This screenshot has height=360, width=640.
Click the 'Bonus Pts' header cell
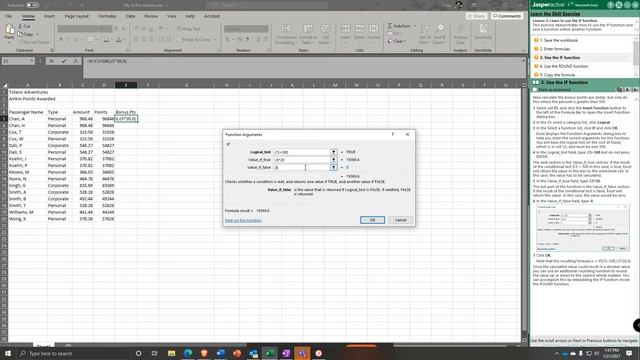coord(126,112)
